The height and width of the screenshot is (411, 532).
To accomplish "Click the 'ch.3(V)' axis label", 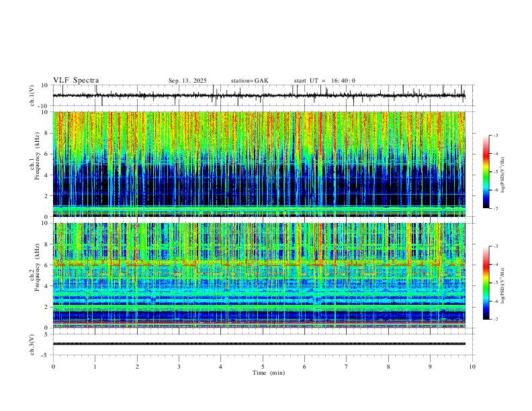I will (x=32, y=345).
